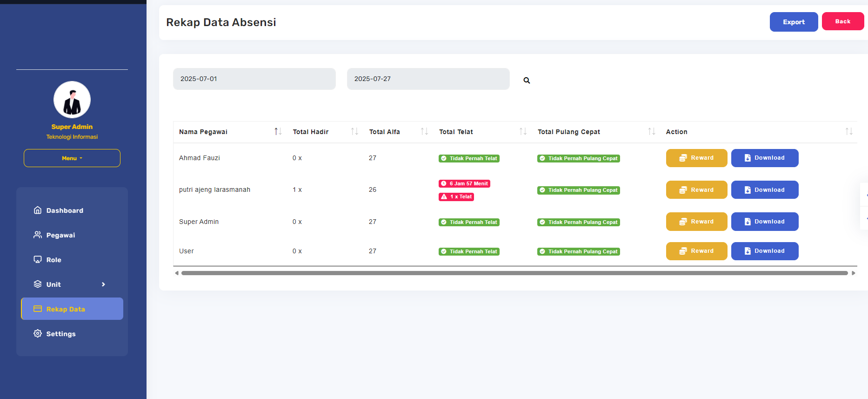Image resolution: width=868 pixels, height=399 pixels.
Task: Download putri ajeng larasmanah's report
Action: (x=764, y=190)
